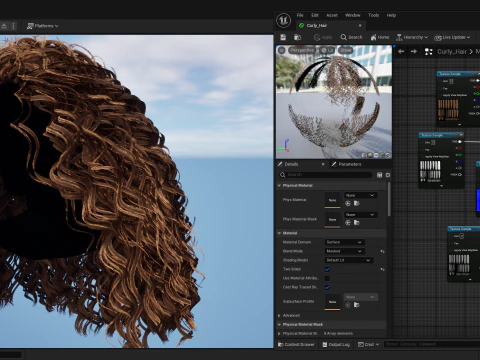This screenshot has height=360, width=480.
Task: Open Shading Model Default Lit dropdown
Action: 349,260
